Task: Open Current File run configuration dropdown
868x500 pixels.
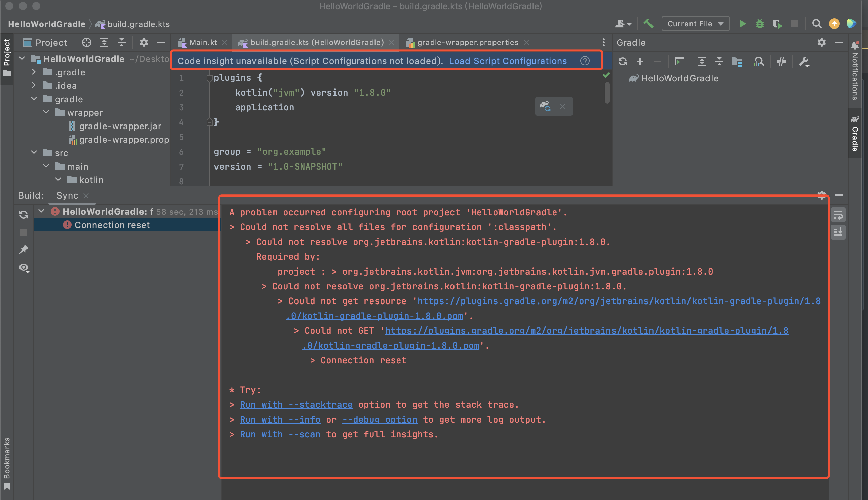Action: pos(696,24)
